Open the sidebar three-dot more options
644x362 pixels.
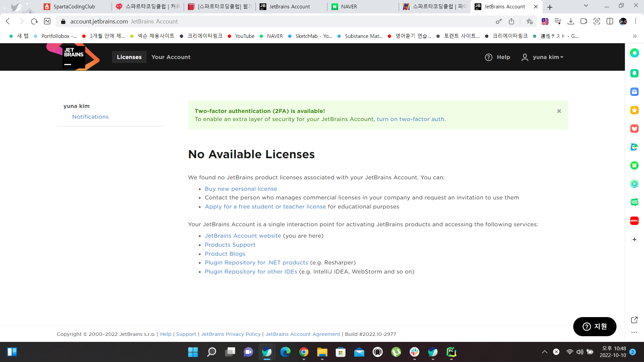tap(634, 333)
